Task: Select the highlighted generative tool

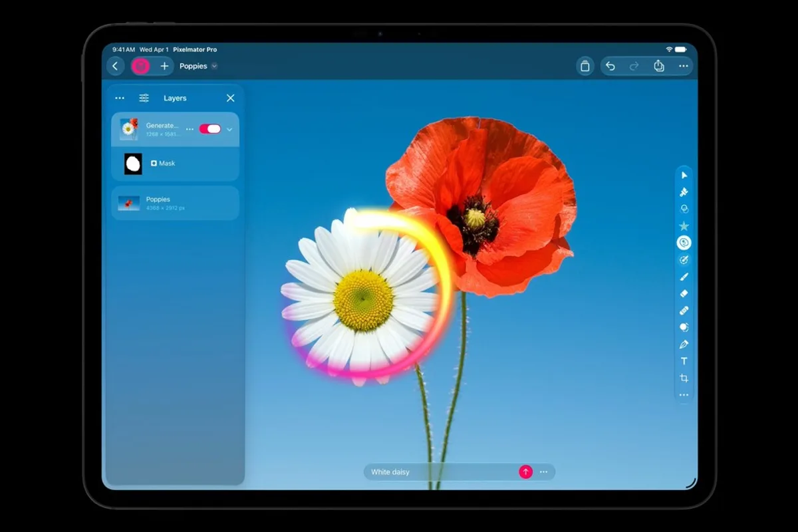Action: 684,243
